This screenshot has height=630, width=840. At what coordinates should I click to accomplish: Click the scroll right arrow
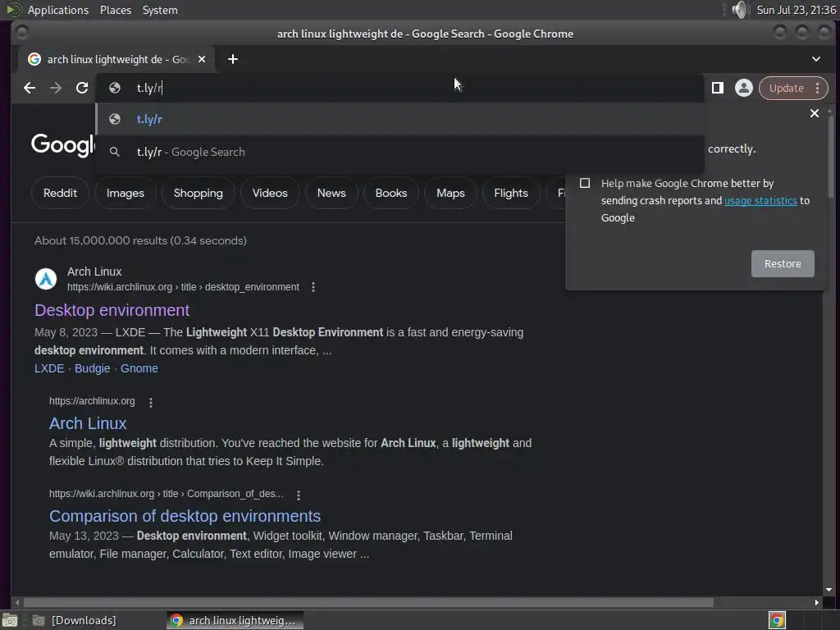pos(816,603)
